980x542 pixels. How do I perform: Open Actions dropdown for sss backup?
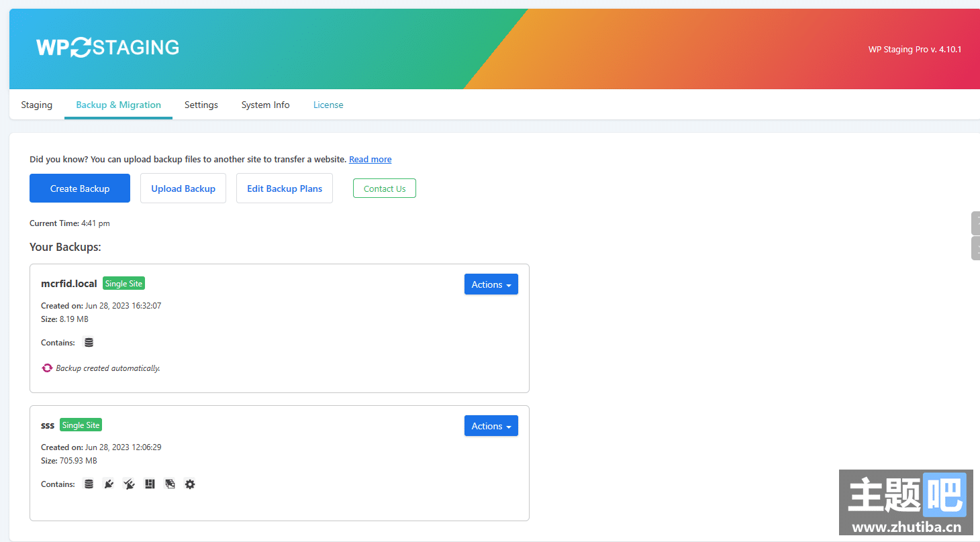(x=491, y=426)
